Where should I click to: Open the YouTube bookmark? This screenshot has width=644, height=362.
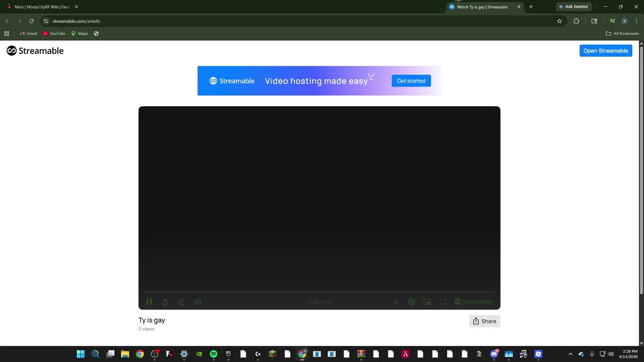coord(54,34)
